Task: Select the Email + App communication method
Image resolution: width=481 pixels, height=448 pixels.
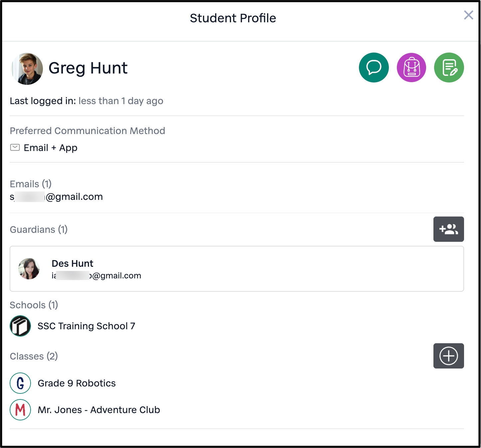Action: click(x=51, y=148)
